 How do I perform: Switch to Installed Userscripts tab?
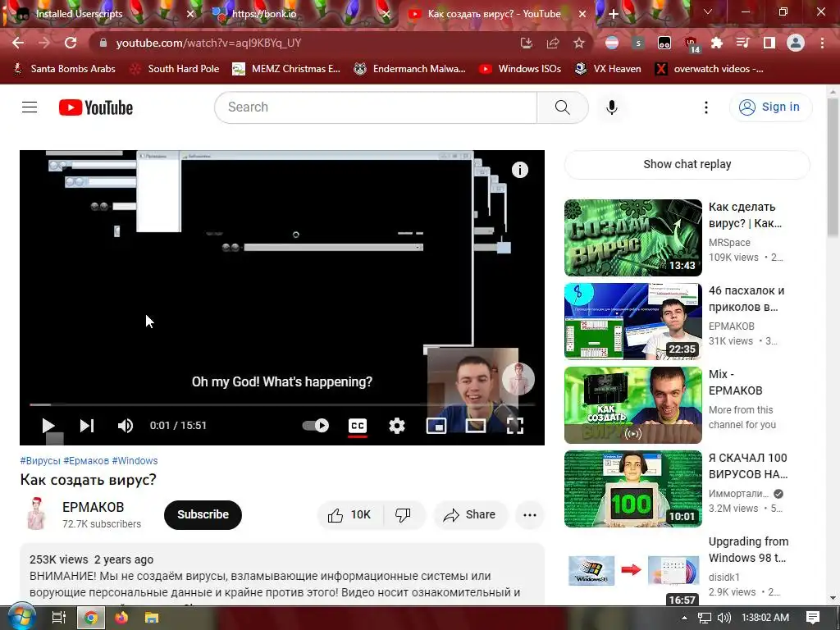pos(102,14)
